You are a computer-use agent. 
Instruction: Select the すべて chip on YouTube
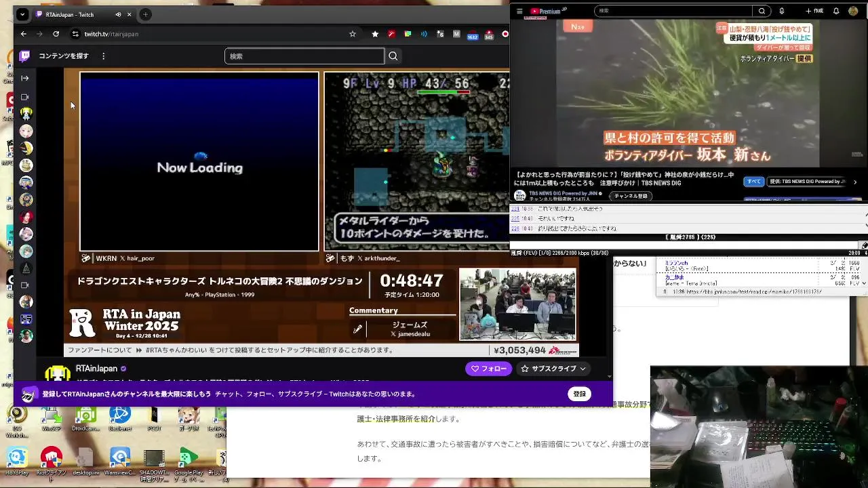pos(753,182)
